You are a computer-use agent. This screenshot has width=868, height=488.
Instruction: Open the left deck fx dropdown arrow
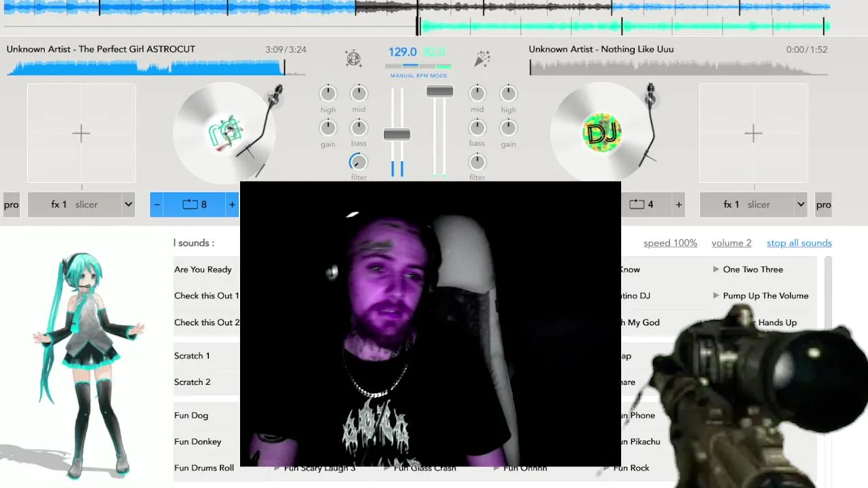128,204
